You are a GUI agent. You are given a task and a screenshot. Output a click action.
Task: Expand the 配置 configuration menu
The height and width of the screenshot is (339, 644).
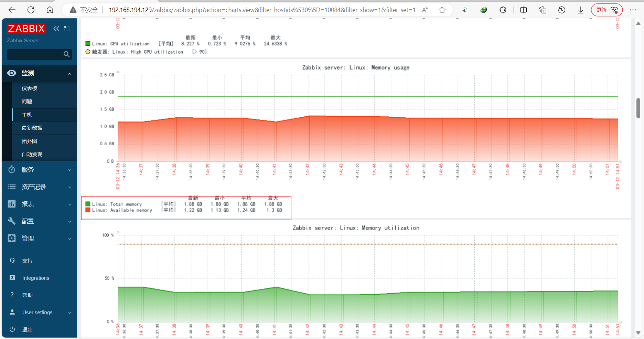40,221
